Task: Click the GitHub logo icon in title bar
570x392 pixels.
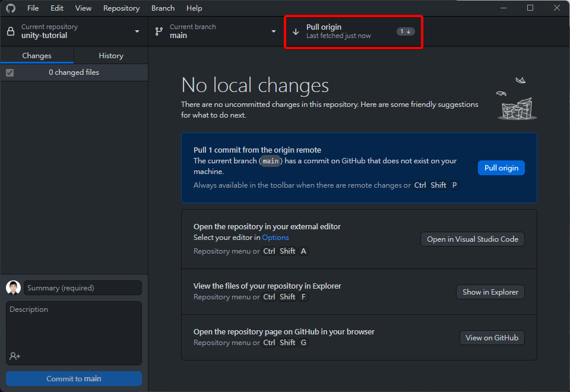Action: (11, 8)
